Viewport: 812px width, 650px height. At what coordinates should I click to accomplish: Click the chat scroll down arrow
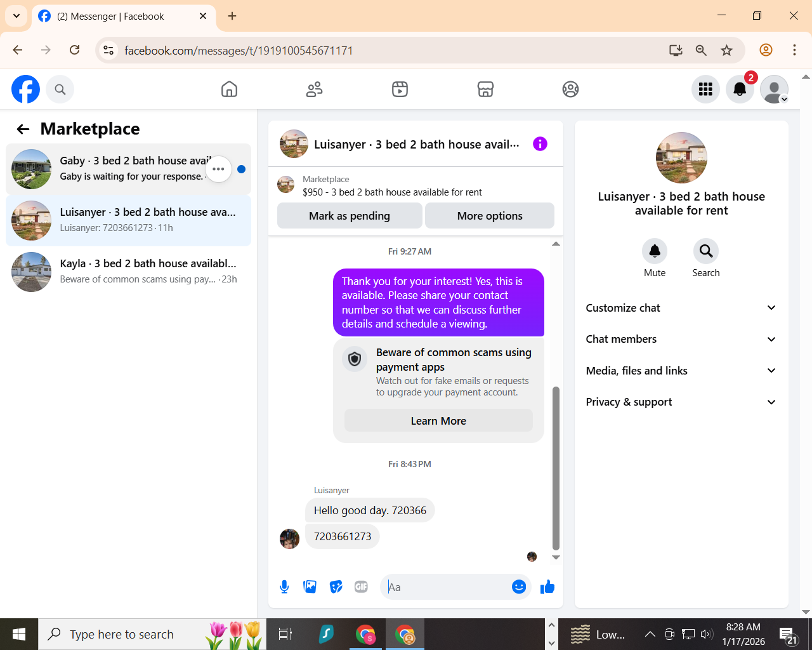tap(556, 557)
